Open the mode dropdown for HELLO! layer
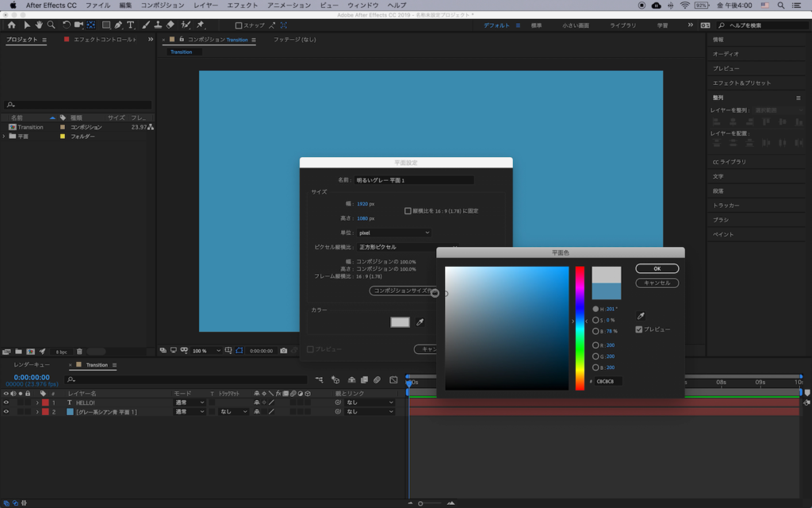 click(190, 402)
